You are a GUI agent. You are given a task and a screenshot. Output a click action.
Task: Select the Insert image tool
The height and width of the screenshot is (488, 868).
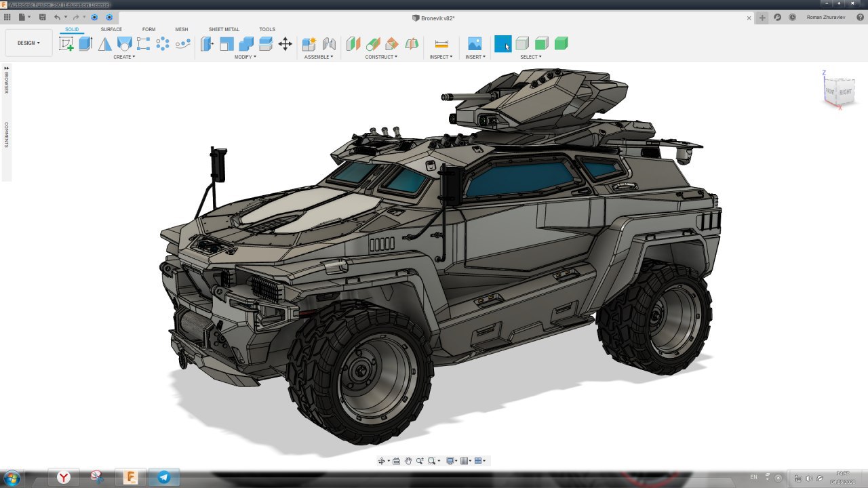tap(475, 44)
